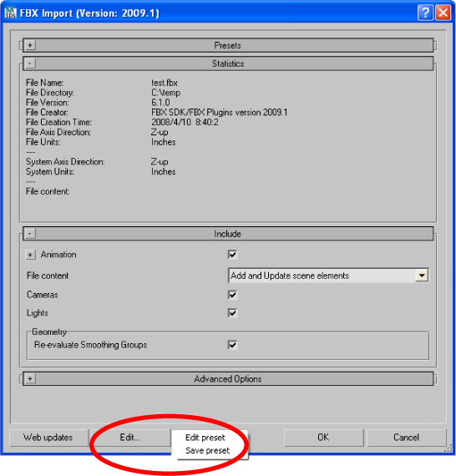Expand the Advanced Options plus icon
Screen dimensions: 456x476
(x=30, y=378)
